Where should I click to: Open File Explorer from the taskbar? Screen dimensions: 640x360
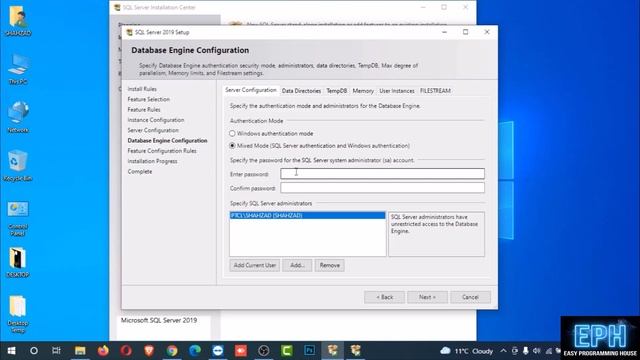(x=80, y=351)
